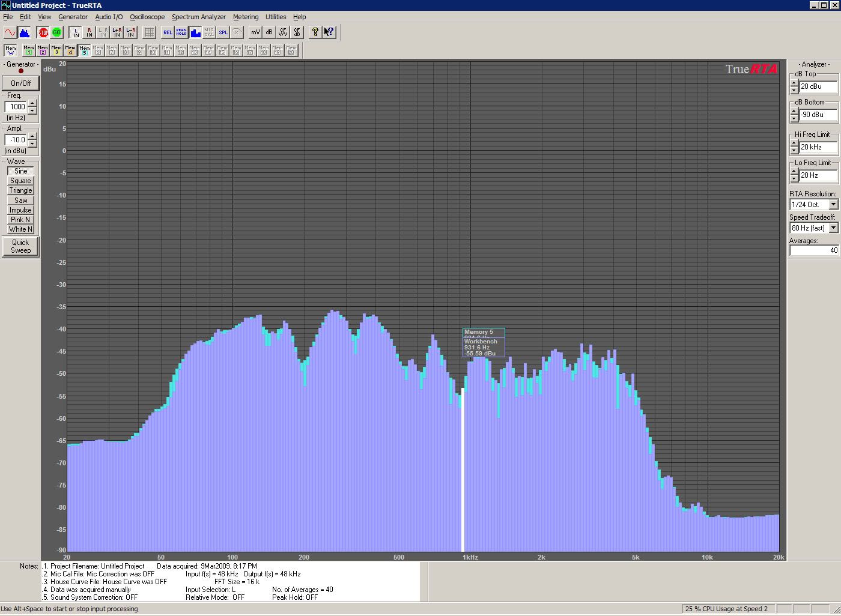Open the Help menu
The height and width of the screenshot is (616, 841).
click(x=299, y=17)
